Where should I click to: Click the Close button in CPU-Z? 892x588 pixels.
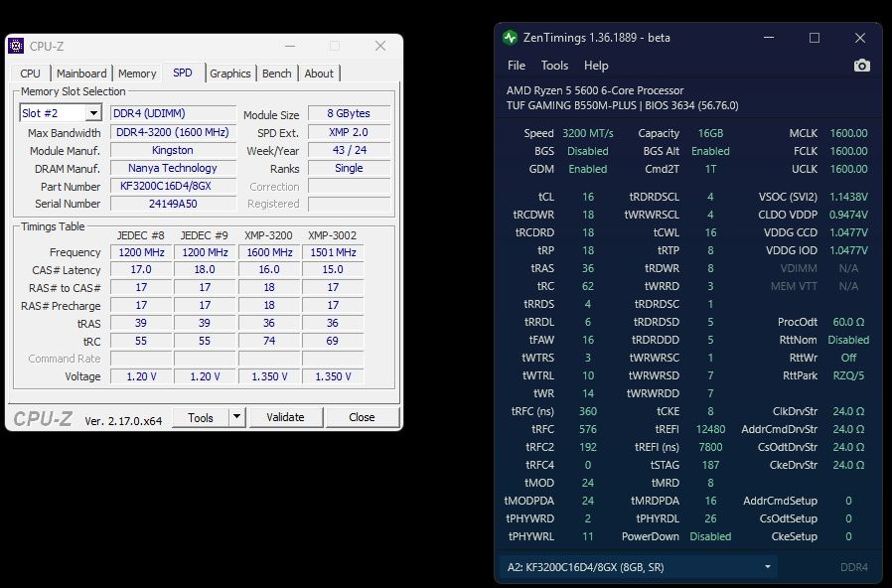[x=362, y=417]
